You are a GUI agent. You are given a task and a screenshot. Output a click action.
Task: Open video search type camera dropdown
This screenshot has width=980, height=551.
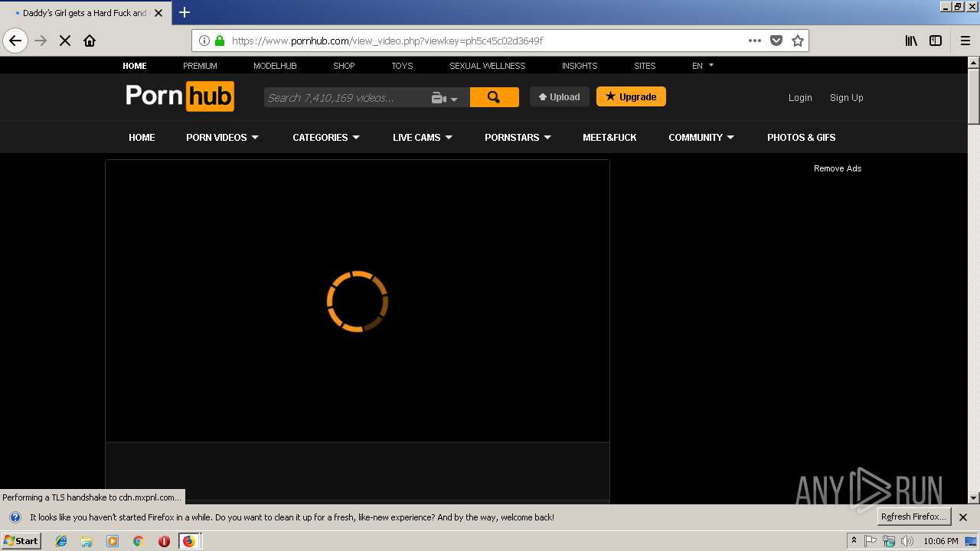(444, 98)
